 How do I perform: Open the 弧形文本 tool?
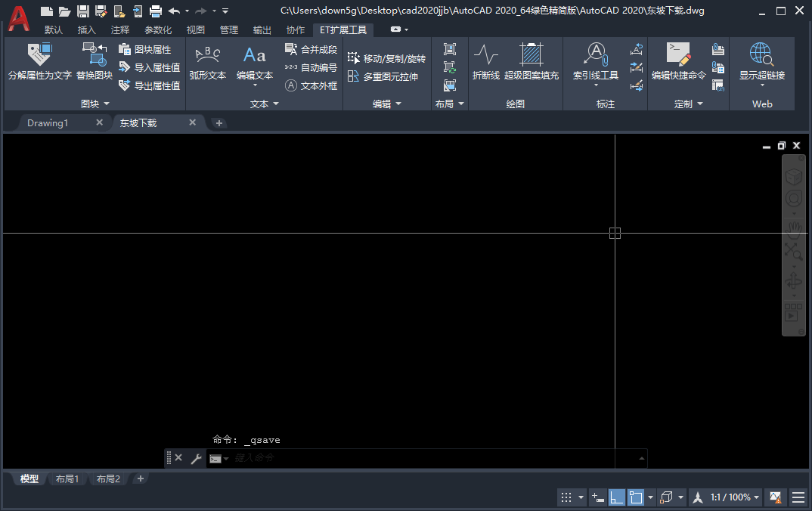(x=208, y=64)
